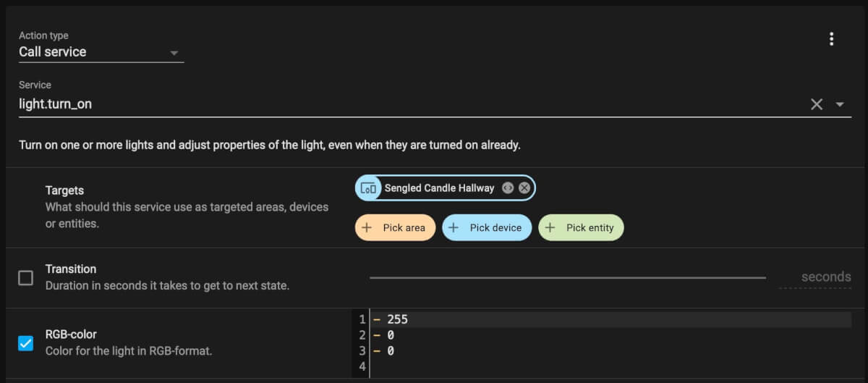This screenshot has height=383, width=868.
Task: Click plus icon in Pick area chip
Action: [x=367, y=227]
